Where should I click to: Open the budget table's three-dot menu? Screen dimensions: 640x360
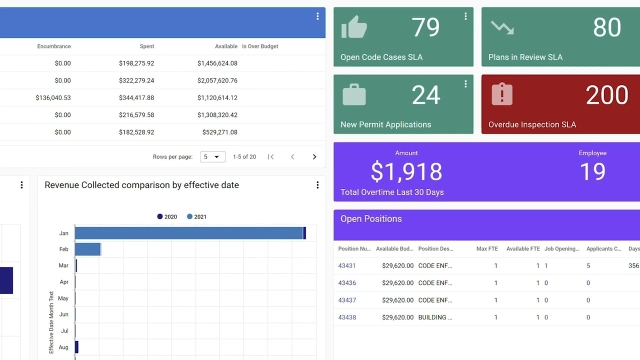(318, 16)
